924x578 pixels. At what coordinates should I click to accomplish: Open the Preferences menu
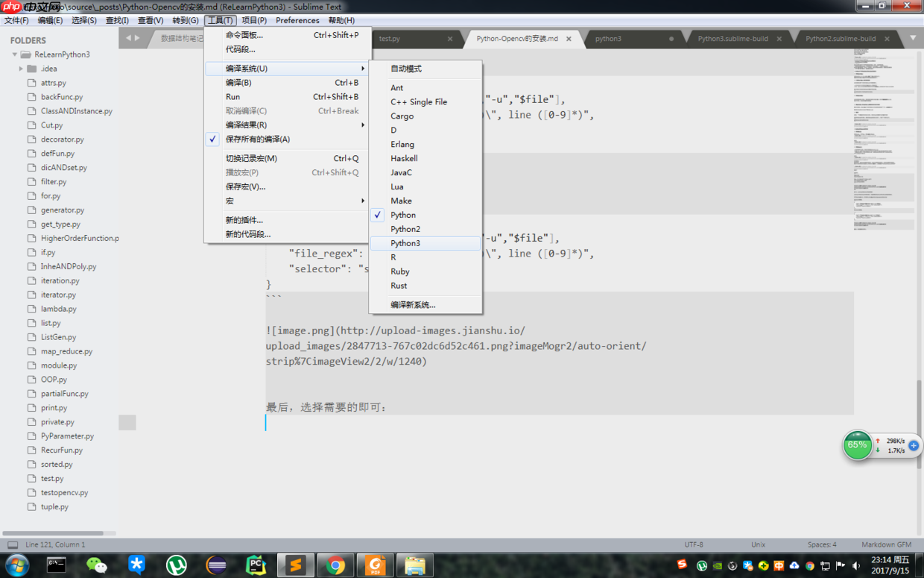[x=297, y=20]
